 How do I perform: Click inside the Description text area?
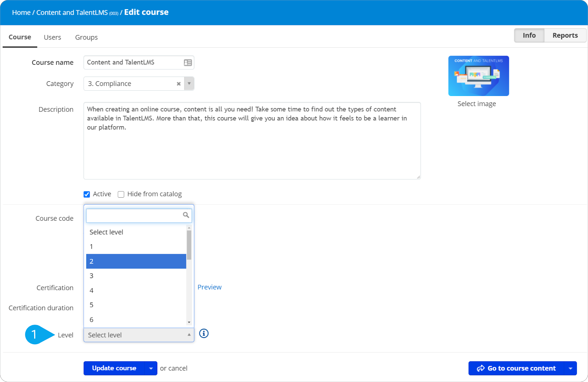point(252,141)
